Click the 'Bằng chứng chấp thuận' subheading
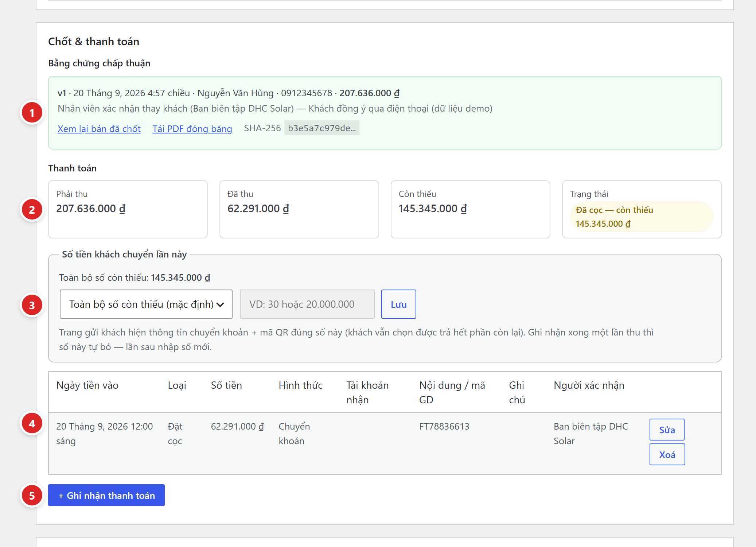 point(99,63)
